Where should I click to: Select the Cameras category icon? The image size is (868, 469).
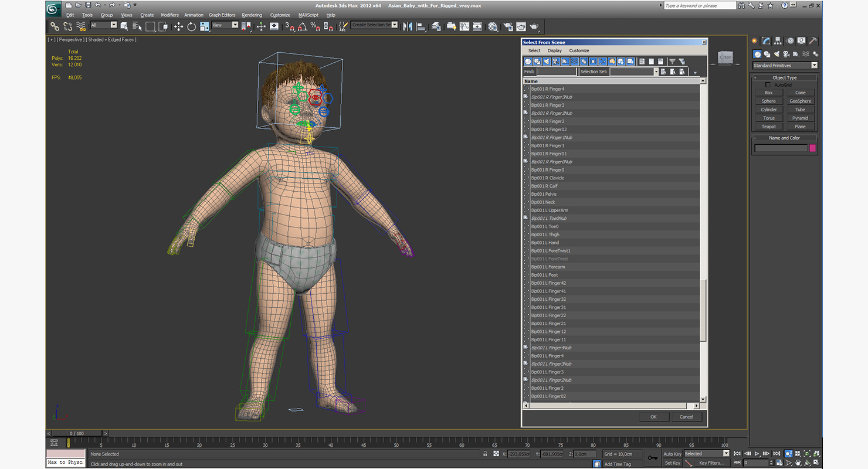(x=786, y=54)
